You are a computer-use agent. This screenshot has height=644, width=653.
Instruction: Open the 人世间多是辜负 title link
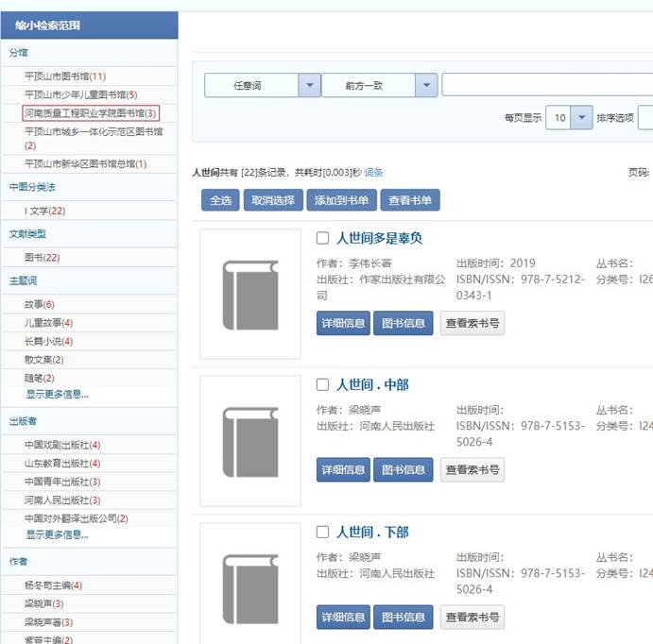379,238
